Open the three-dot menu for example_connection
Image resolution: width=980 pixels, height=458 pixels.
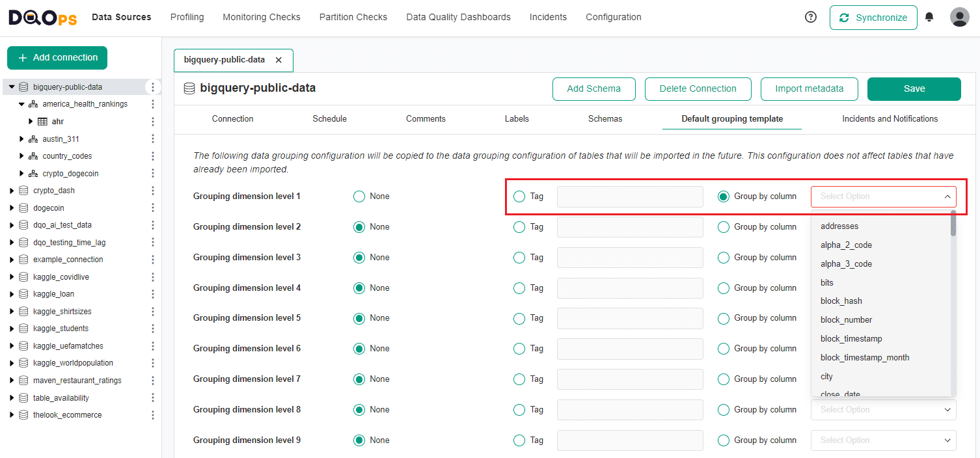click(153, 260)
